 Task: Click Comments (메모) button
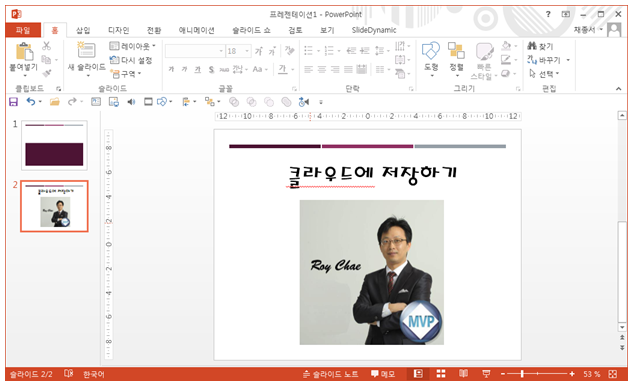pyautogui.click(x=383, y=374)
